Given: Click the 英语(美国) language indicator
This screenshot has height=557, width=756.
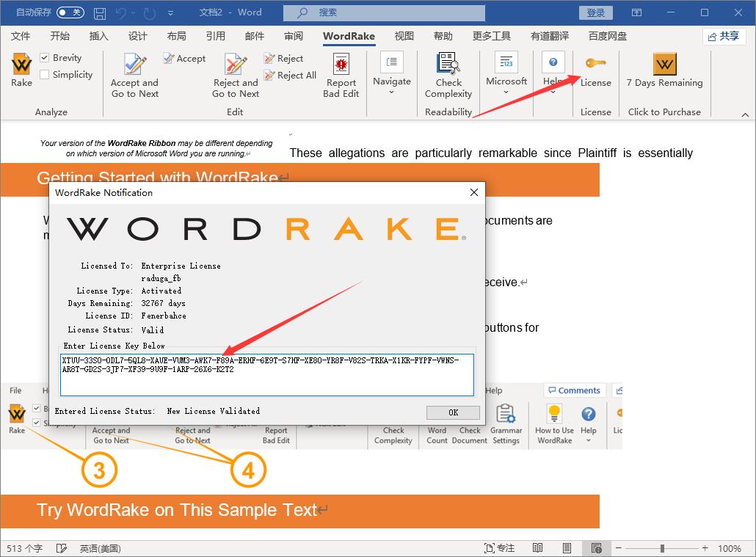Looking at the screenshot, I should 101,548.
